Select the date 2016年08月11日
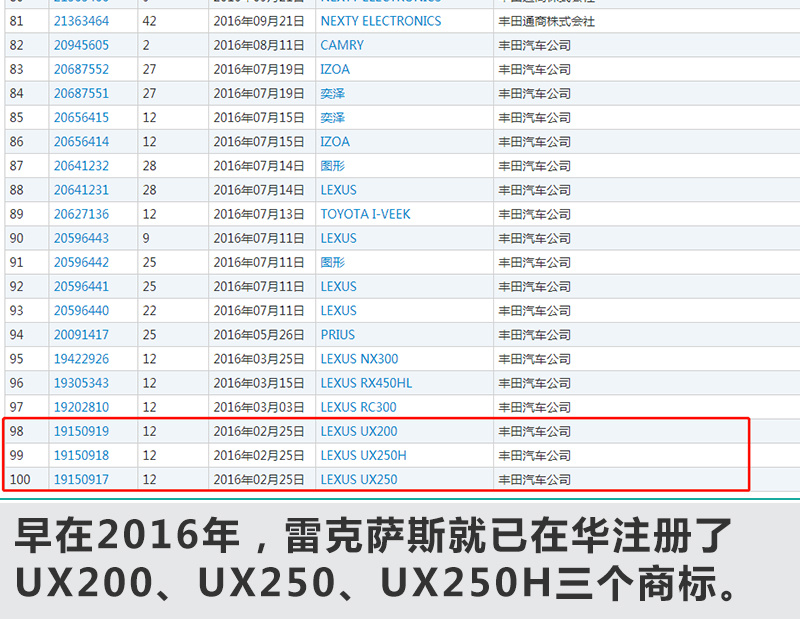Image resolution: width=800 pixels, height=619 pixels. pos(259,45)
